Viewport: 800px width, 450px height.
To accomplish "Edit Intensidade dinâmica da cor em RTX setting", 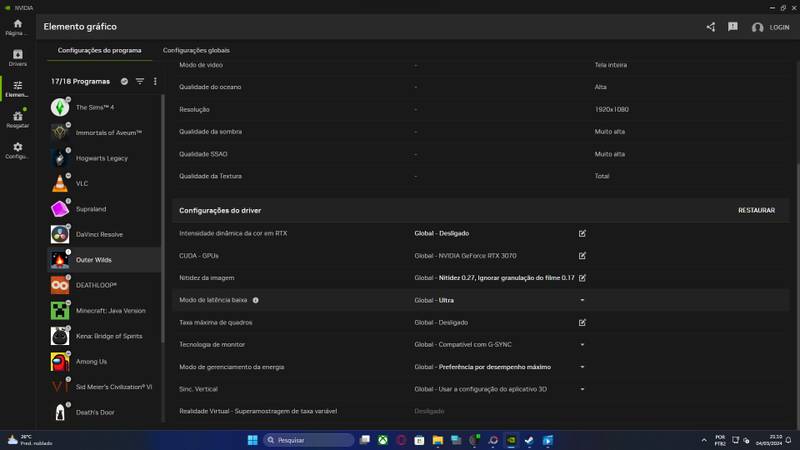I will [x=582, y=233].
